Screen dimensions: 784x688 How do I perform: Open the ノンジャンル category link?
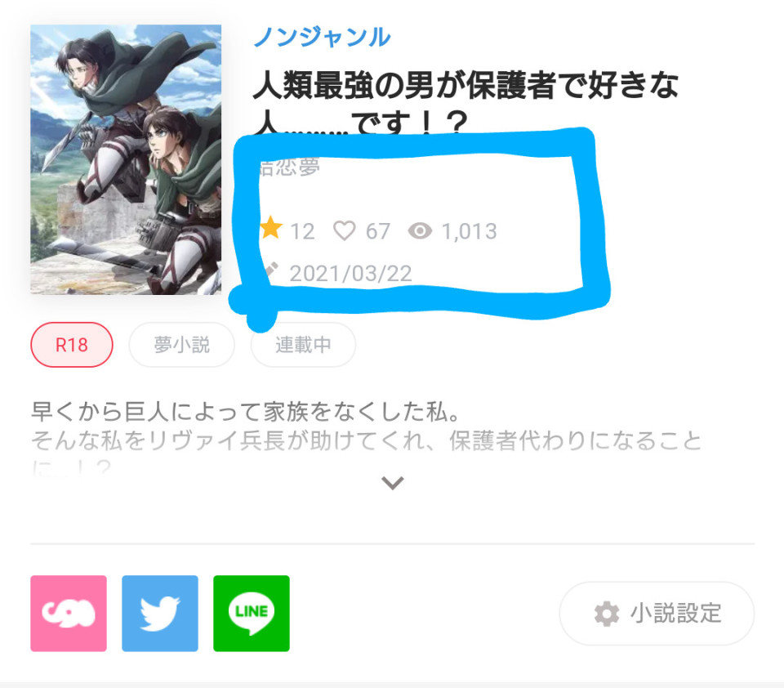click(322, 37)
